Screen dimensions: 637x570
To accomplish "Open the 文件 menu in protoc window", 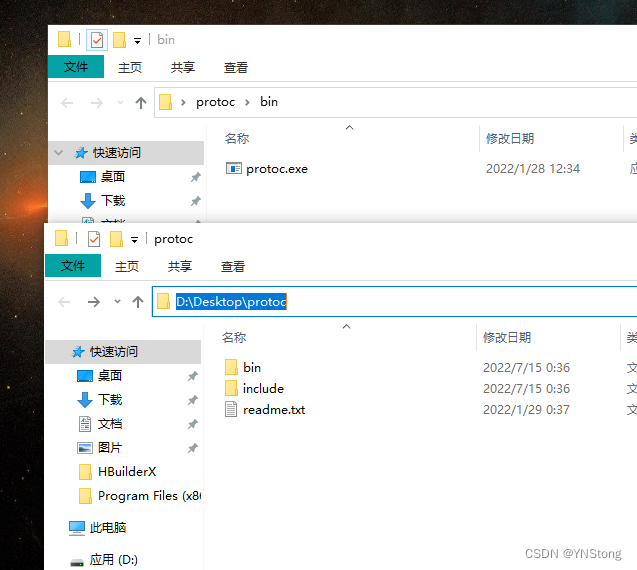I will (x=73, y=266).
